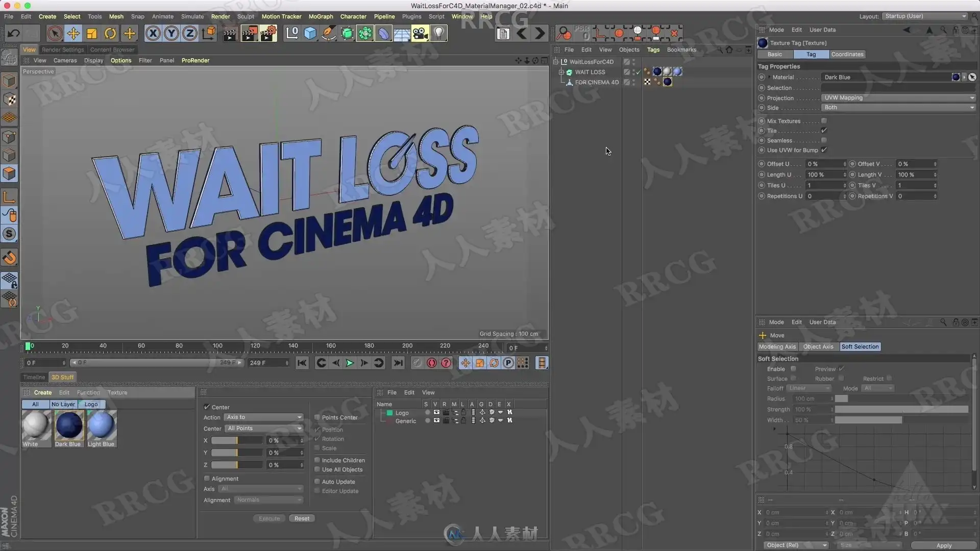Enable Soft Selection checkbox
The image size is (980, 551).
793,369
